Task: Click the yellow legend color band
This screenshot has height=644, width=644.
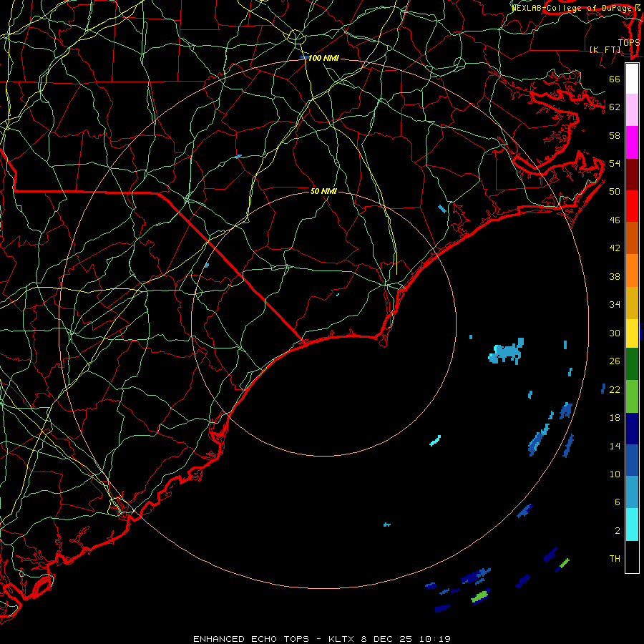Action: (x=632, y=333)
